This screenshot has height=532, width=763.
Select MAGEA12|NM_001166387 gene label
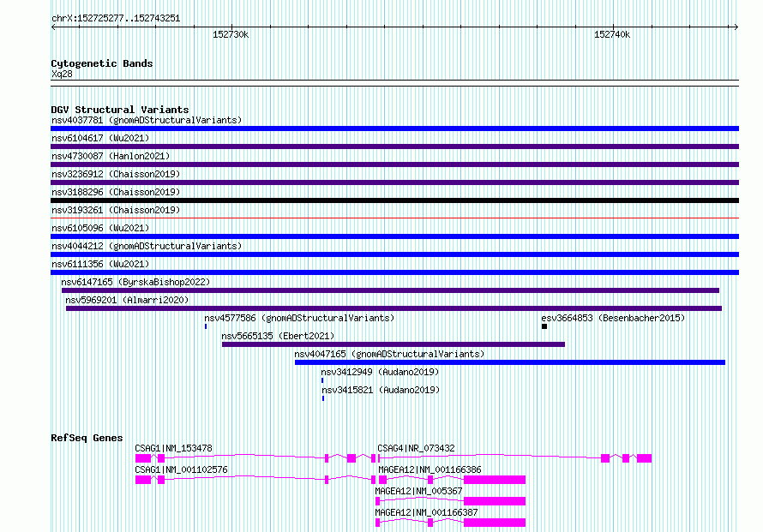[426, 512]
